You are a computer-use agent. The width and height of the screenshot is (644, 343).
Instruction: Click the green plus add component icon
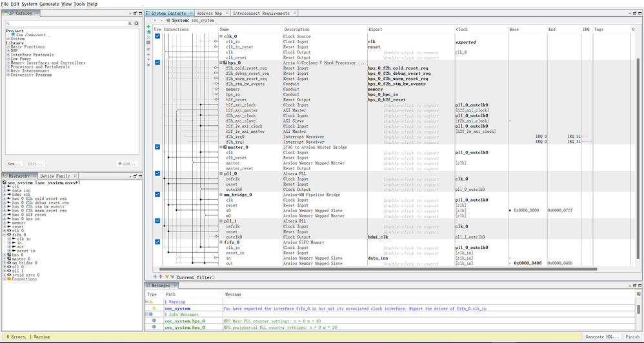[x=149, y=26]
